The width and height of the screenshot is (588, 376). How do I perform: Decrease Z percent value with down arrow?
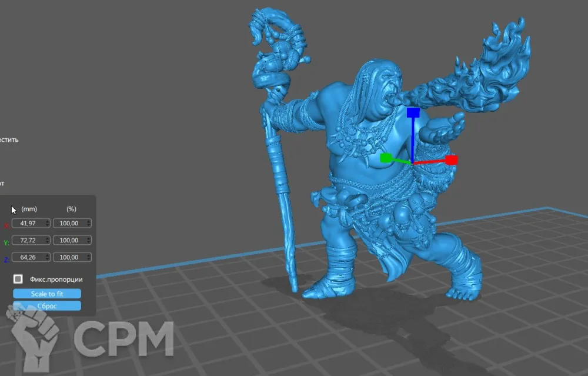click(89, 259)
